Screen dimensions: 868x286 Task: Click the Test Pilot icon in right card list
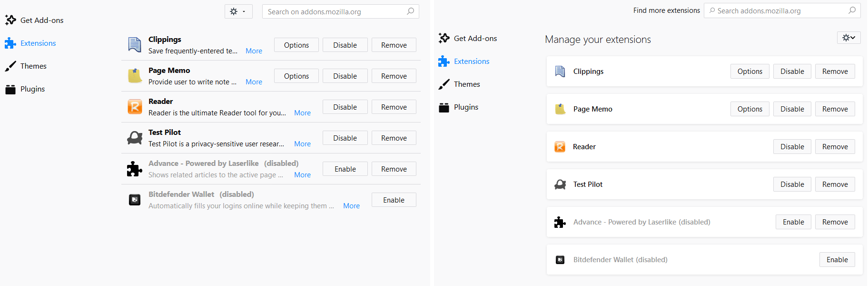coord(560,184)
